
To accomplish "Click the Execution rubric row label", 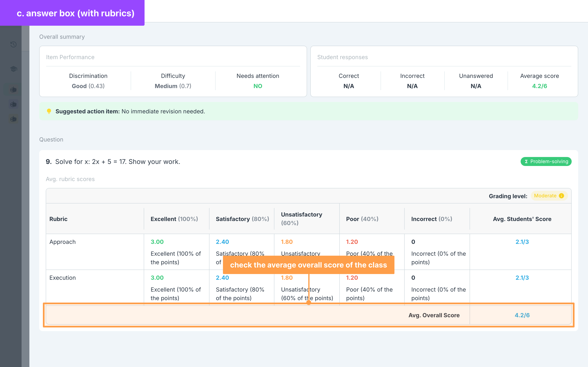I will [62, 278].
